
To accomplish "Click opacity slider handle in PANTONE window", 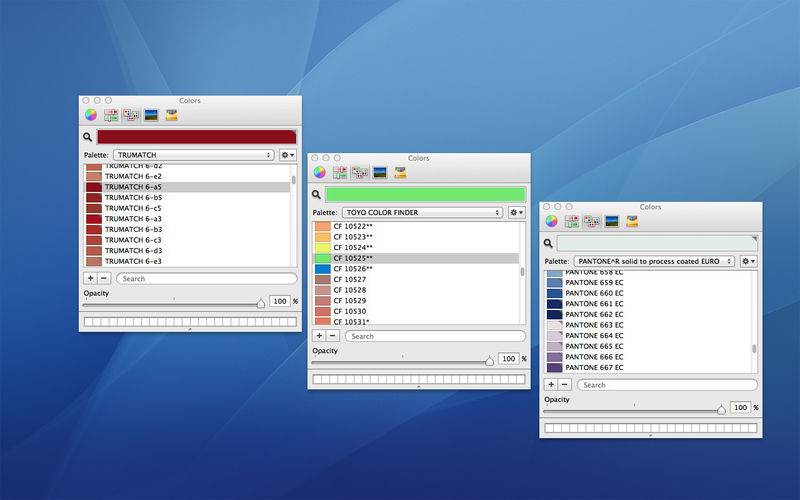I will 721,410.
